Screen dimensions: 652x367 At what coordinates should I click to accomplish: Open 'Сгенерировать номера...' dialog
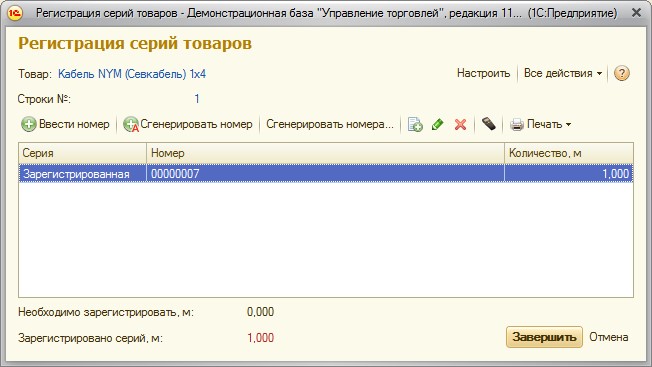330,124
